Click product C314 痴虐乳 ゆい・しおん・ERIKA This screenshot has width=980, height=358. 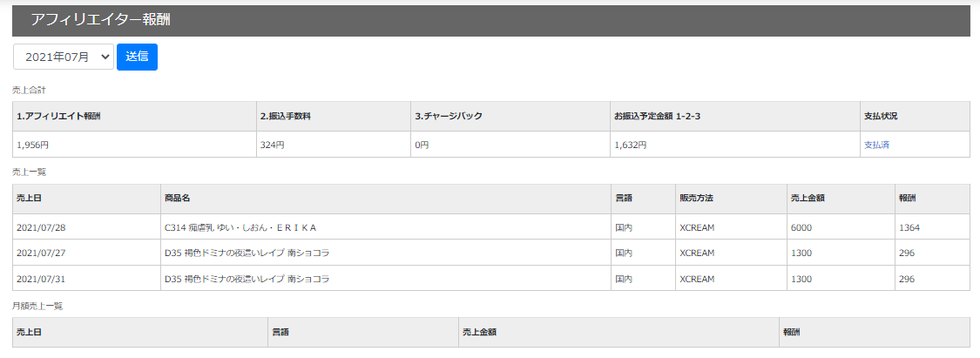click(240, 227)
